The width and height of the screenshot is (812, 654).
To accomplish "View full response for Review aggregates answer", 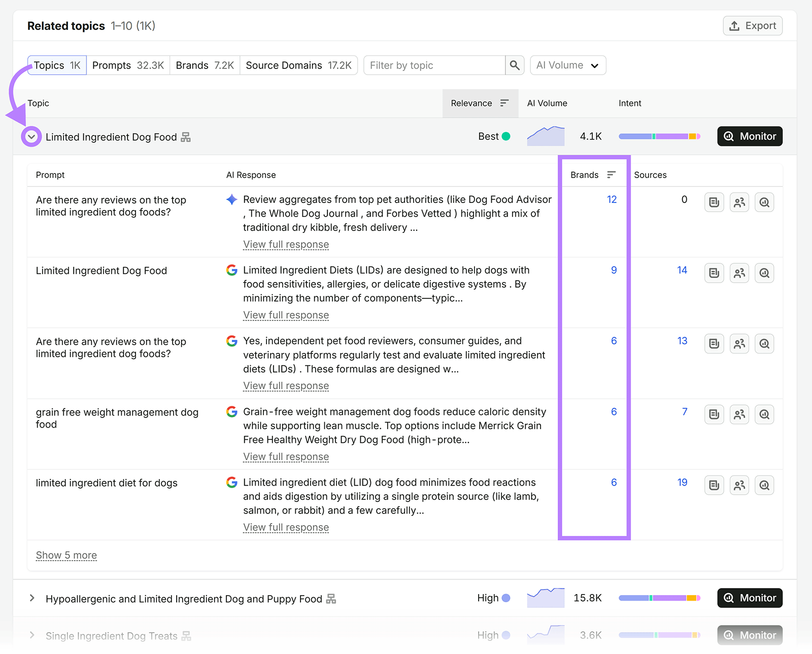I will point(286,245).
